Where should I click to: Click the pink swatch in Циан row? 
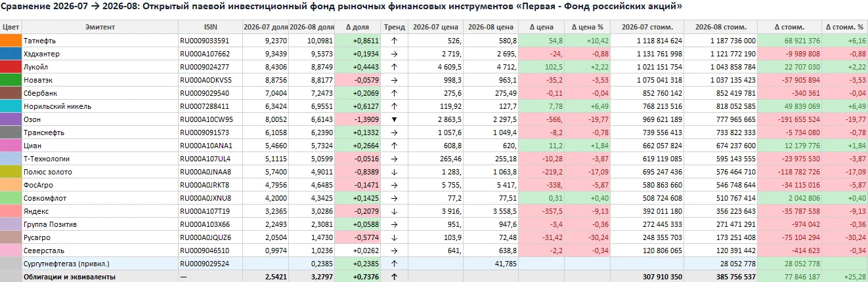tap(11, 145)
